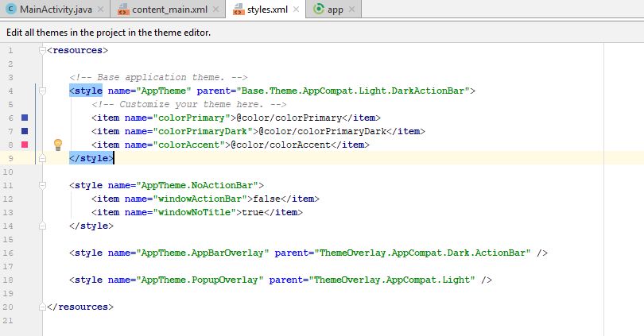Collapse the AppTheme style fold on line 4
644x336 pixels.
click(42, 91)
